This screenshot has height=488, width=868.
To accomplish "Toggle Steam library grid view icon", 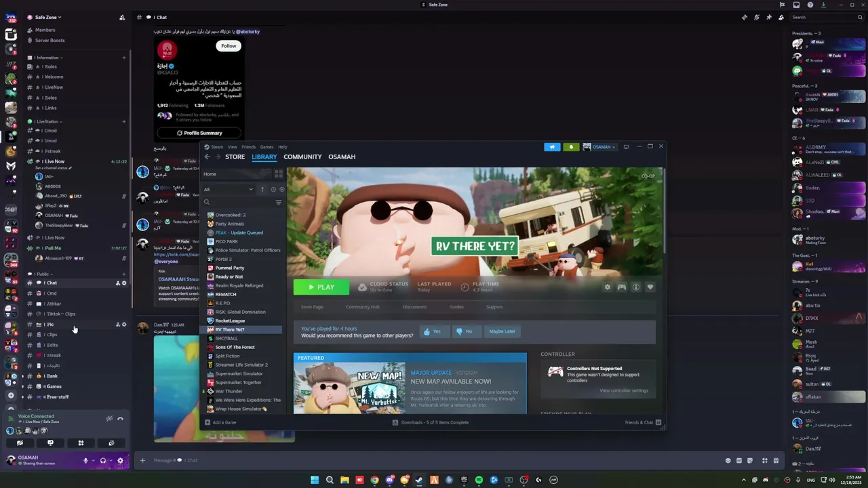I will (x=279, y=174).
